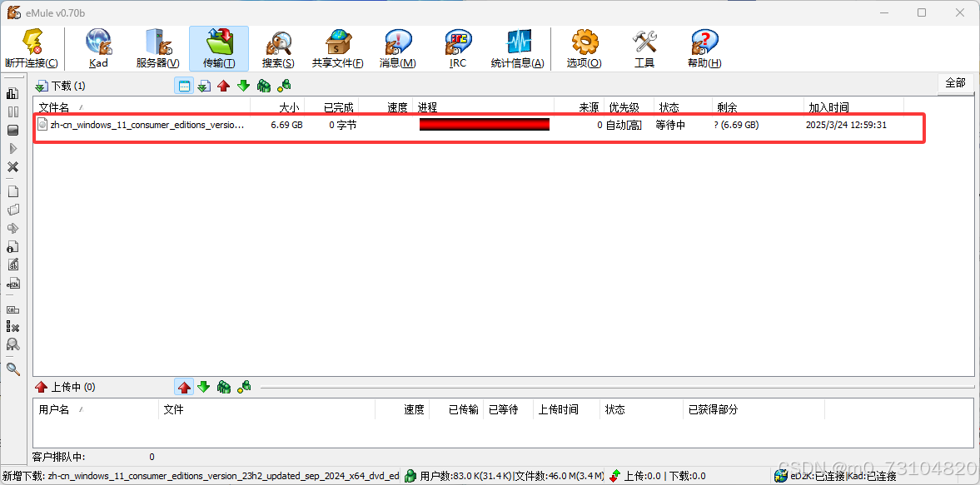This screenshot has width=980, height=485.
Task: Sort downloads by 优先级 column
Action: tap(629, 107)
